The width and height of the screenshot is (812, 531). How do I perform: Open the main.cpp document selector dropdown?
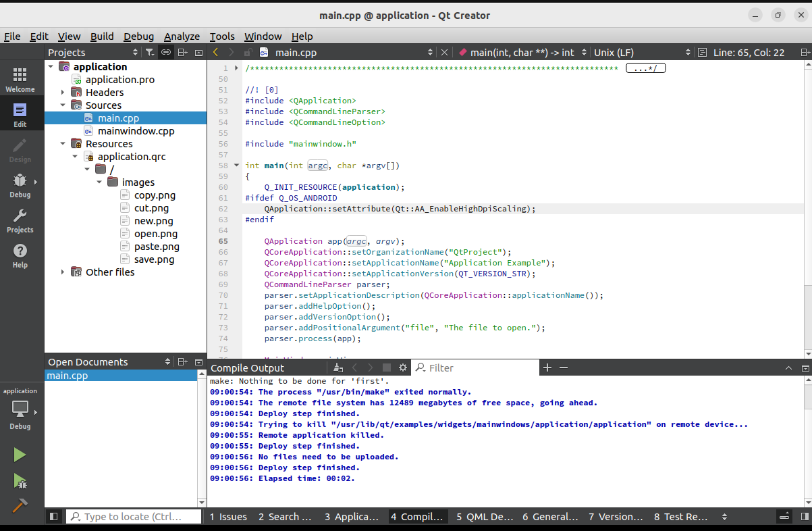click(347, 52)
